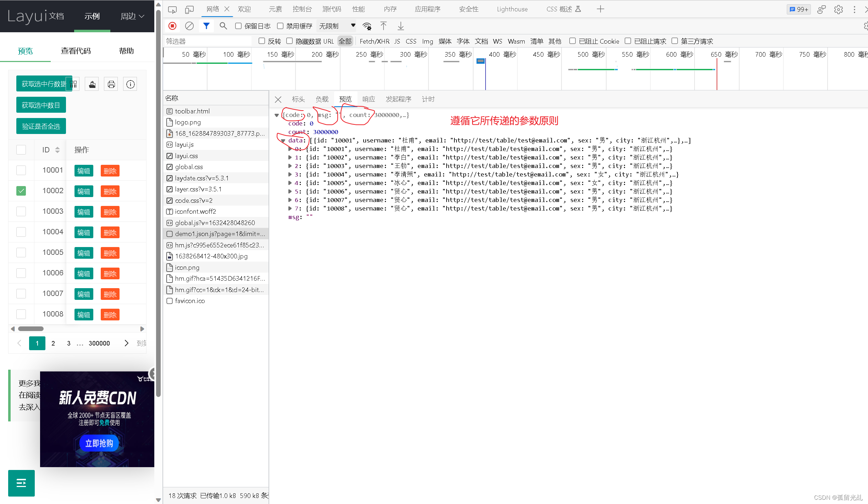Viewport: 868px width, 504px height.
Task: Switch to the 响应 response tab
Action: [x=369, y=99]
